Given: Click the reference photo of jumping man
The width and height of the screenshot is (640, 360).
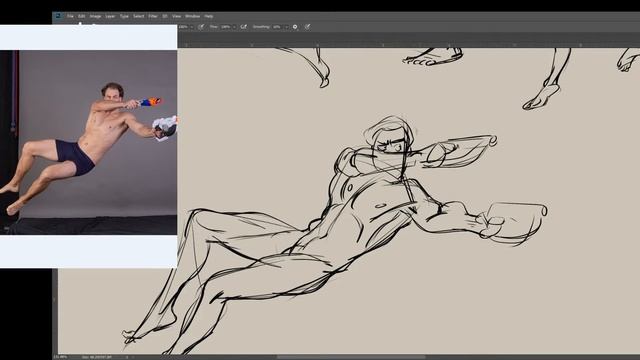Looking at the screenshot, I should 89,142.
